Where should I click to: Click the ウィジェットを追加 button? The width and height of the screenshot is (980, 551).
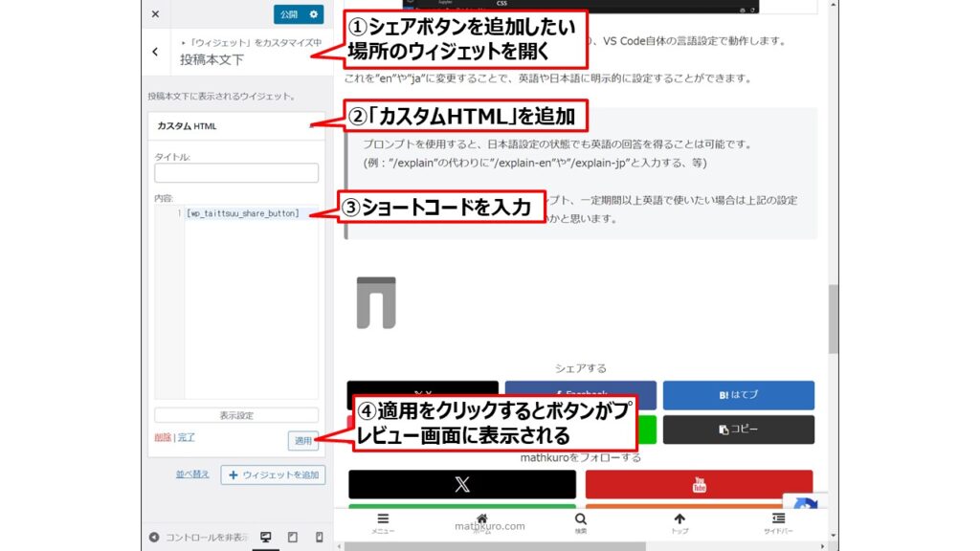click(273, 474)
